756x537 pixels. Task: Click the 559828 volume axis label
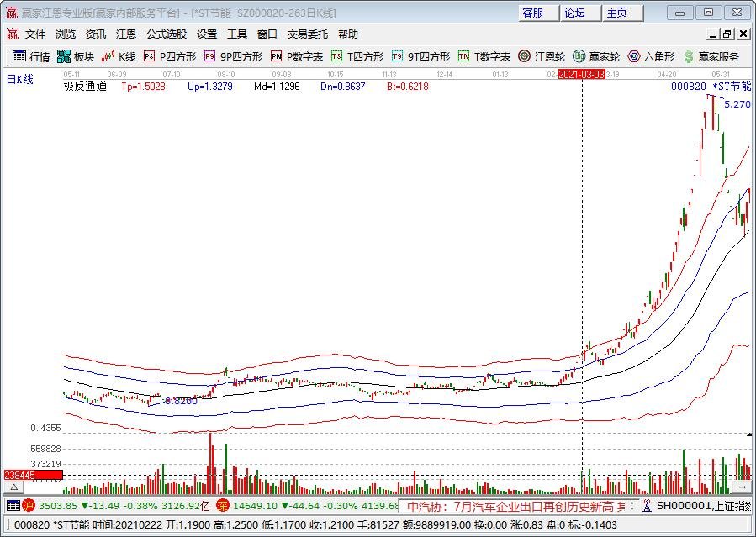tap(45, 449)
